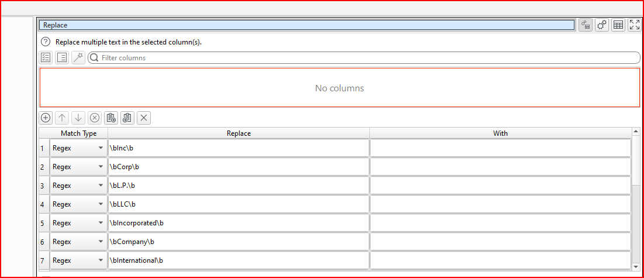This screenshot has height=278, width=644.
Task: Click the \bLLC\b replace field
Action: [238, 204]
